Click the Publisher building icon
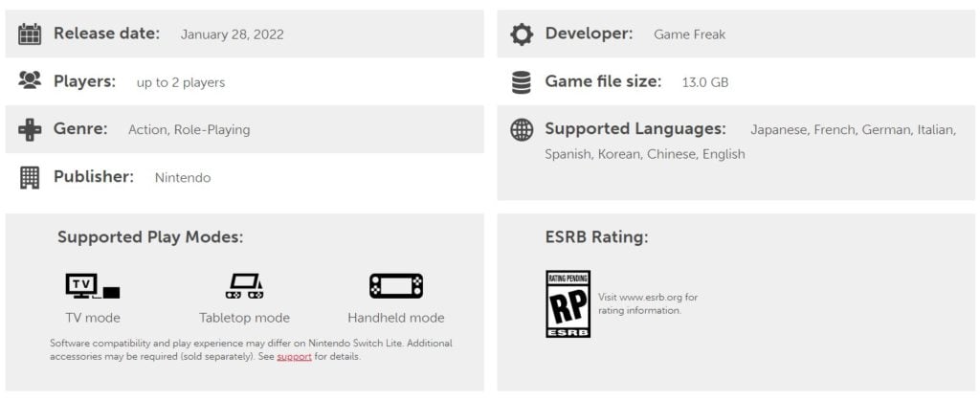The height and width of the screenshot is (401, 980). (x=30, y=177)
